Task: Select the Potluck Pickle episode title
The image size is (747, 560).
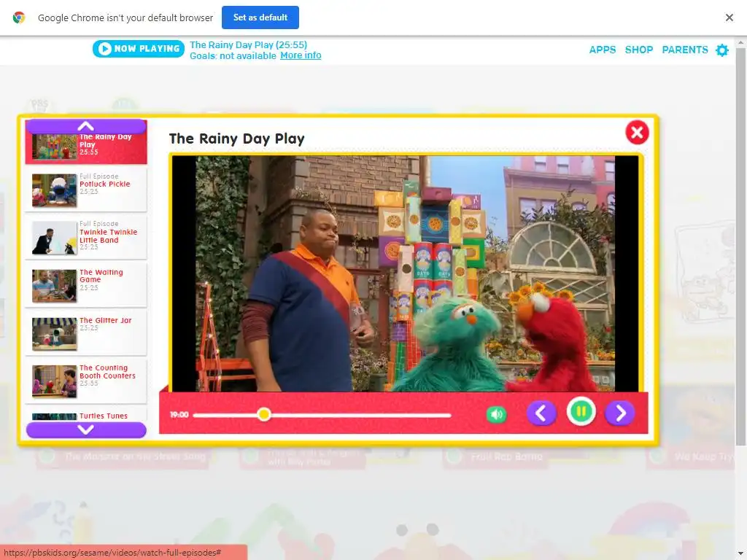Action: click(x=105, y=184)
